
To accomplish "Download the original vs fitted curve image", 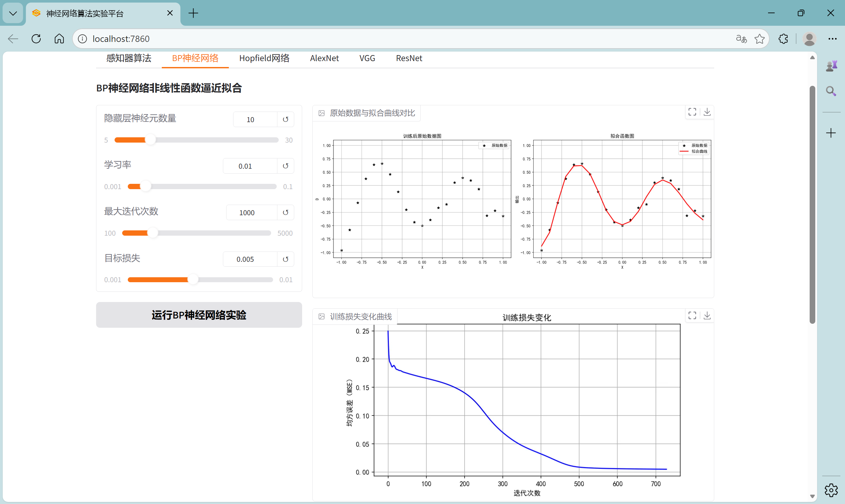I will point(707,112).
